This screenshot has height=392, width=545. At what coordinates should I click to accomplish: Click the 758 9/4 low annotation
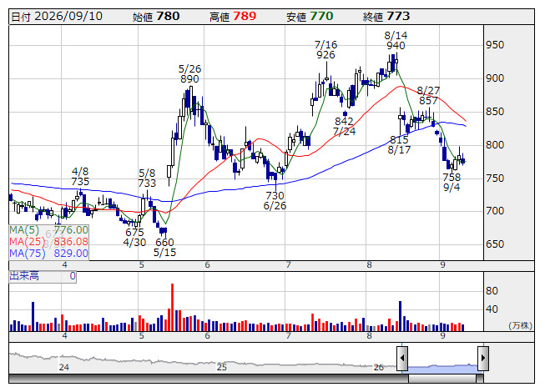point(452,183)
